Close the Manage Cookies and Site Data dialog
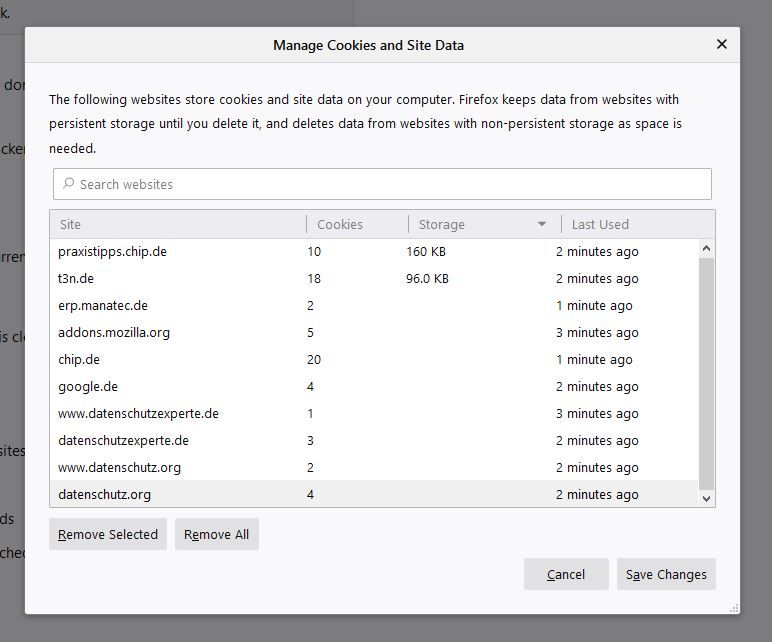 pyautogui.click(x=721, y=44)
